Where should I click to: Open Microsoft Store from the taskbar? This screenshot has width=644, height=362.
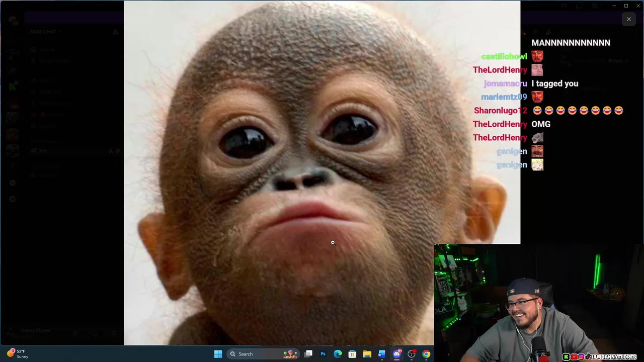coord(352,354)
